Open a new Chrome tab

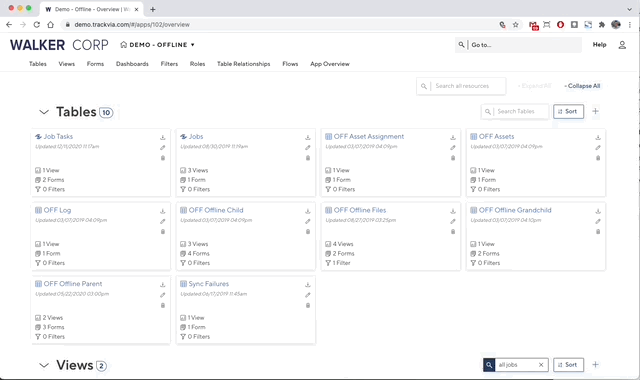pyautogui.click(x=153, y=9)
